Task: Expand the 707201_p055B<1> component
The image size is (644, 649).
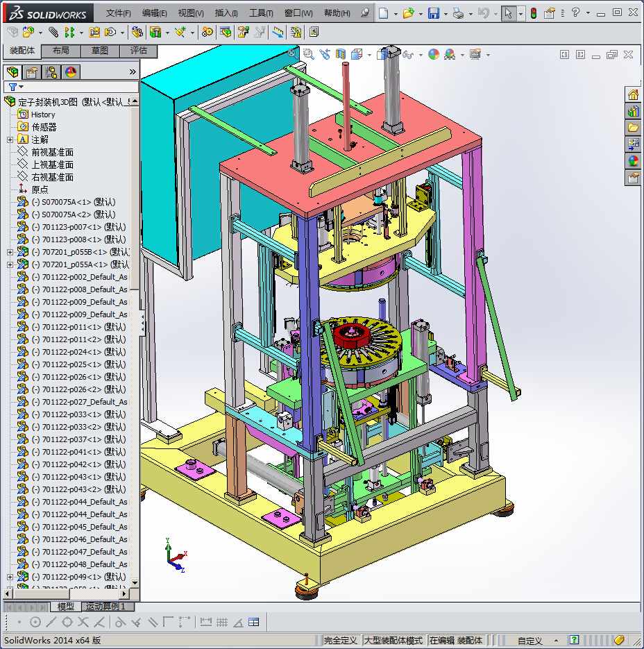Action: [10, 252]
